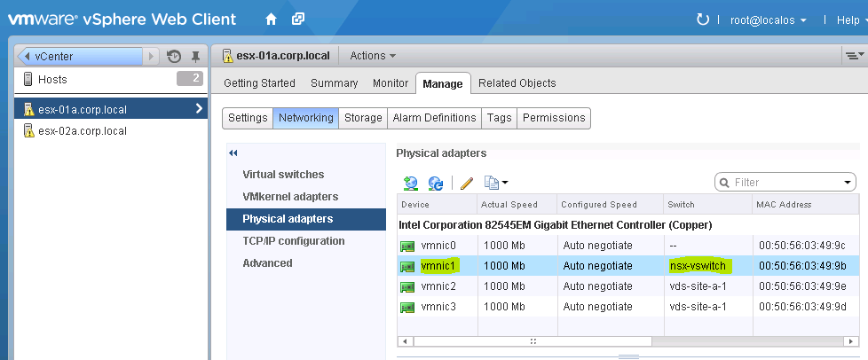The image size is (868, 360).
Task: Click the vmnic0 network card icon
Action: (x=407, y=247)
